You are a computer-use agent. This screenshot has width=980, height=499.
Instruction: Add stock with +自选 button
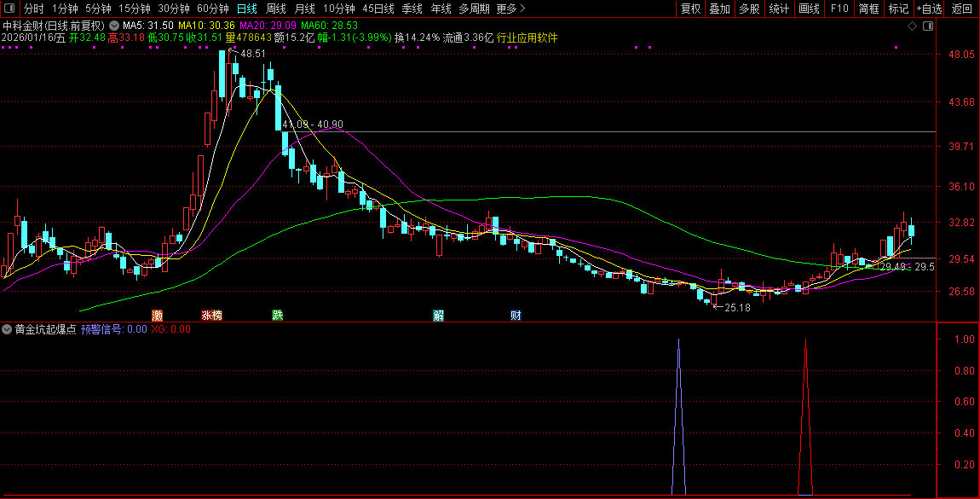[929, 9]
